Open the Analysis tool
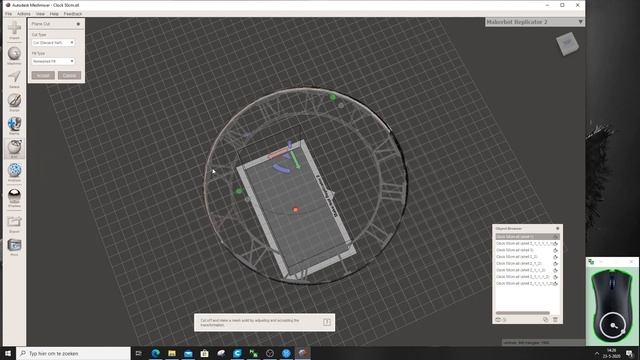The height and width of the screenshot is (360, 640). [x=14, y=170]
